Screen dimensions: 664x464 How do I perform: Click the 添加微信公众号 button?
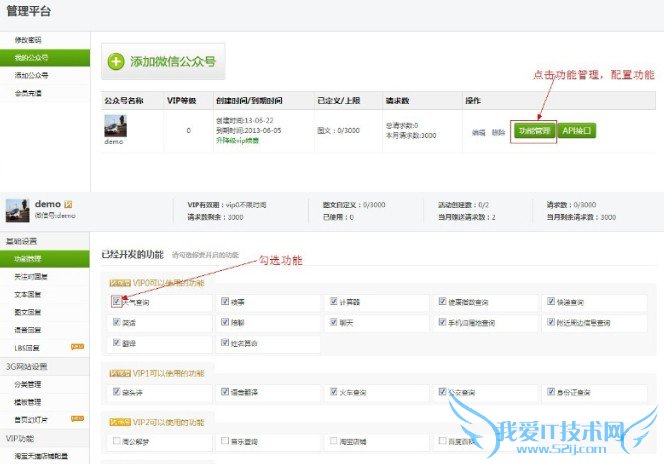(x=163, y=61)
